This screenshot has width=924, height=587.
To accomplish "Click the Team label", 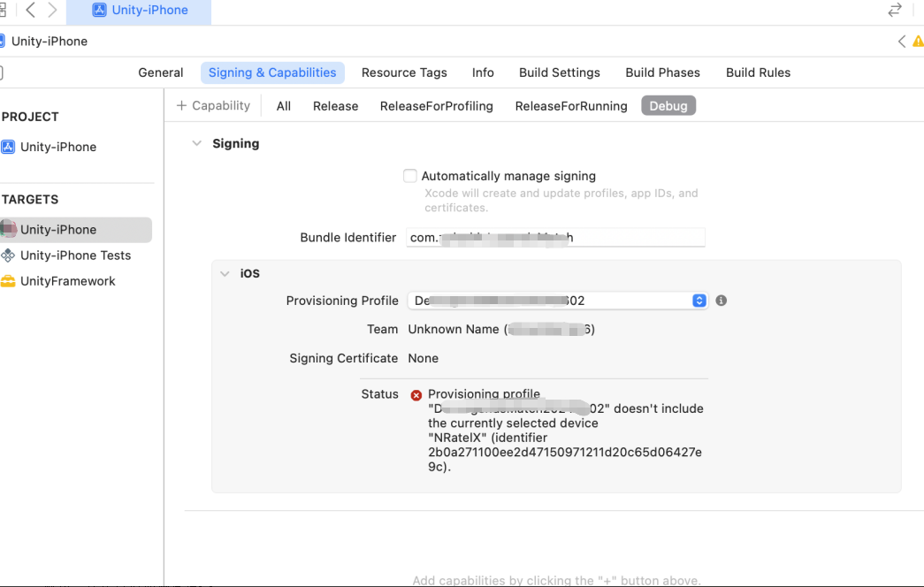I will point(383,330).
